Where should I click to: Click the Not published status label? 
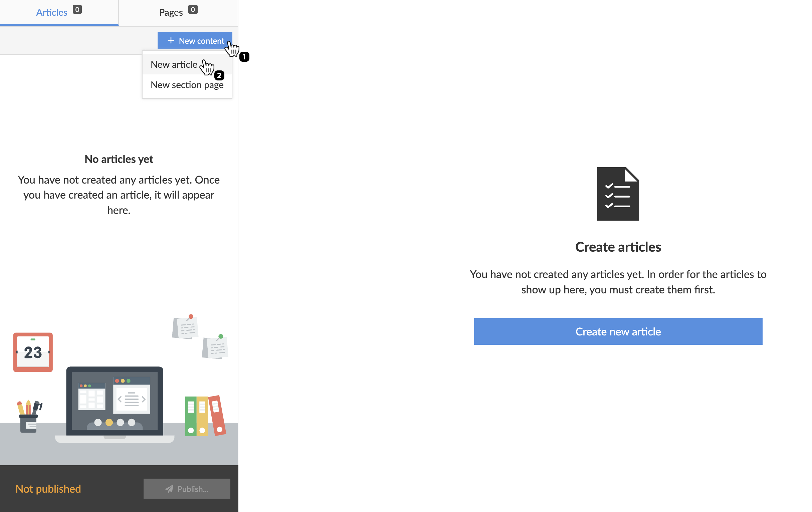(x=48, y=488)
